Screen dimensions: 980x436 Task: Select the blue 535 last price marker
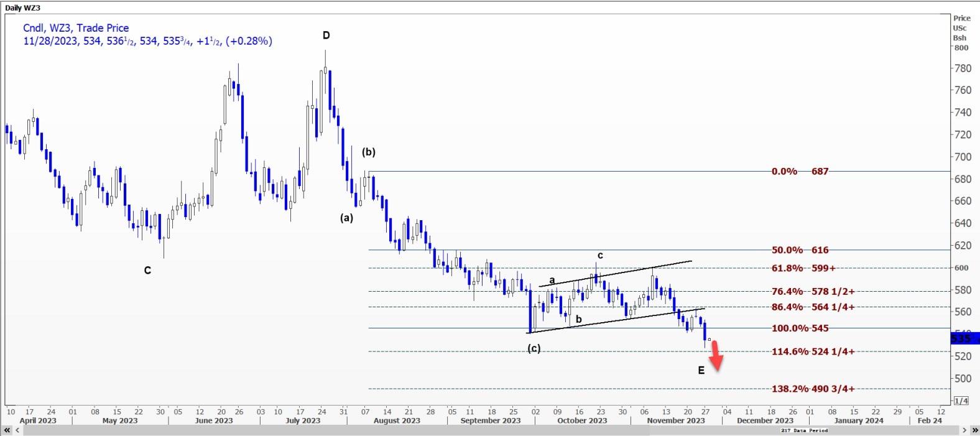click(964, 338)
